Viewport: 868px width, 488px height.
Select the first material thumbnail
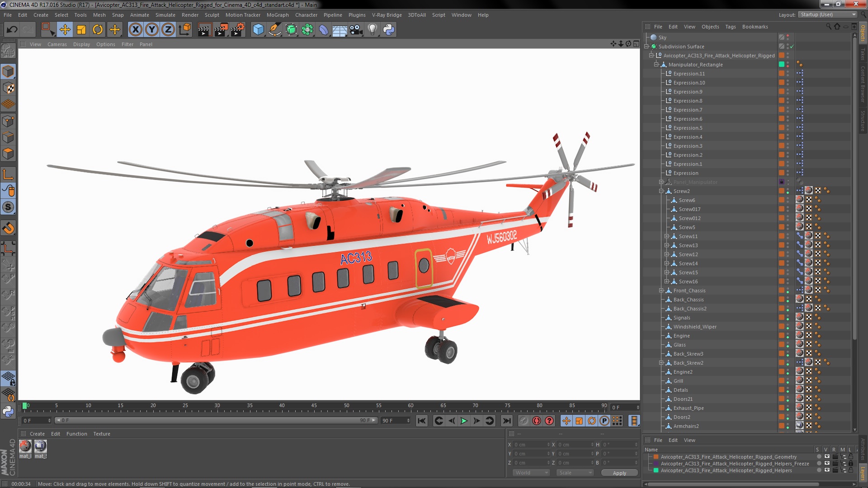click(x=25, y=446)
